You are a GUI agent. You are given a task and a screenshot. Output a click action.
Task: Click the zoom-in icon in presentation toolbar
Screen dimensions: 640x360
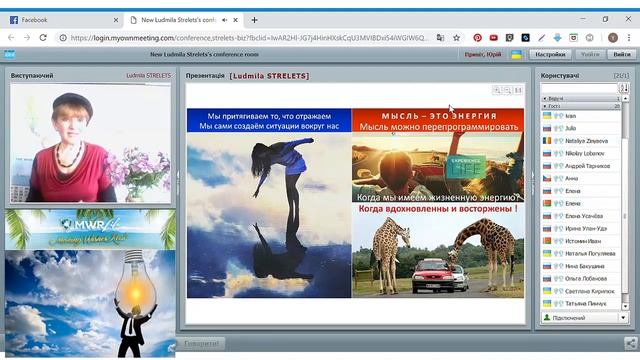tap(497, 90)
